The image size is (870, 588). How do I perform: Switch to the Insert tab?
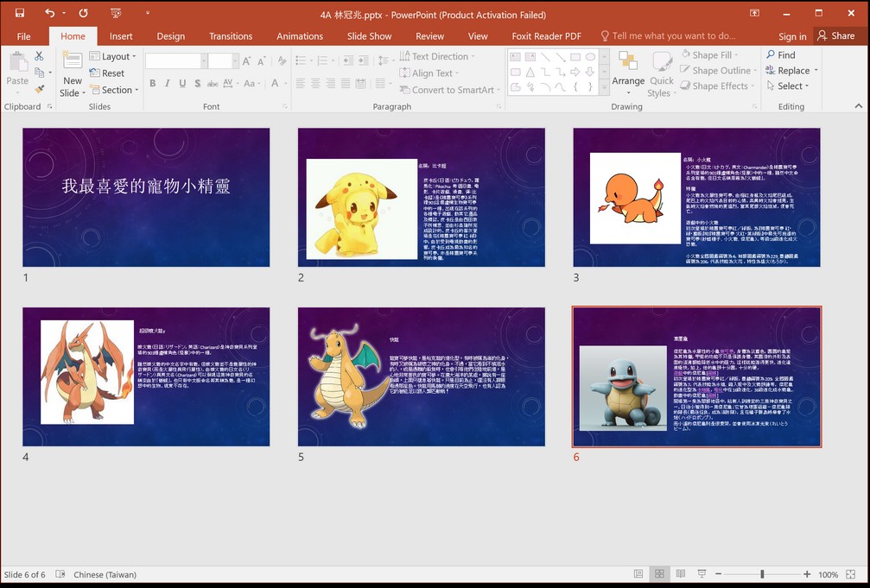point(121,36)
